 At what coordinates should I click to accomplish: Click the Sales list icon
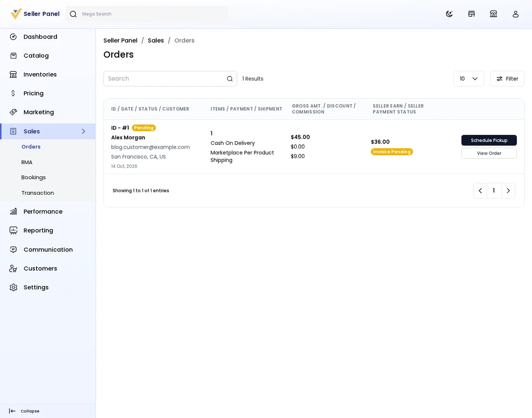pos(13,131)
